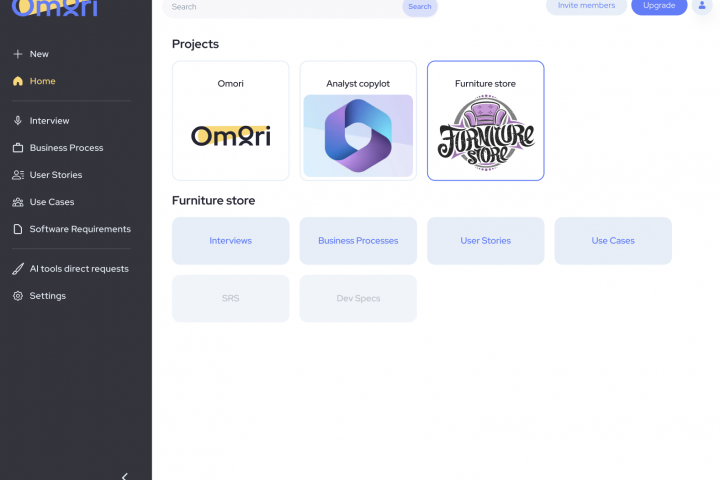This screenshot has width=720, height=480.
Task: Open the Omori project card
Action: point(231,121)
